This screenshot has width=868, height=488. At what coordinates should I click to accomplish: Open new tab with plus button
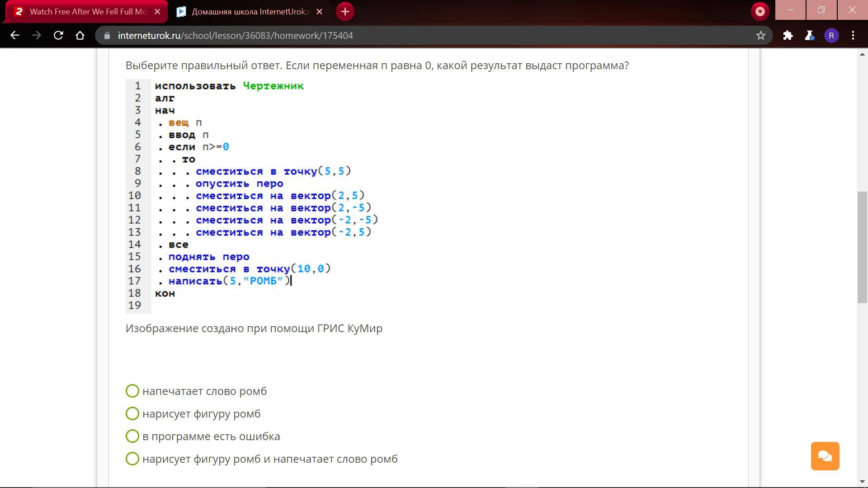345,12
